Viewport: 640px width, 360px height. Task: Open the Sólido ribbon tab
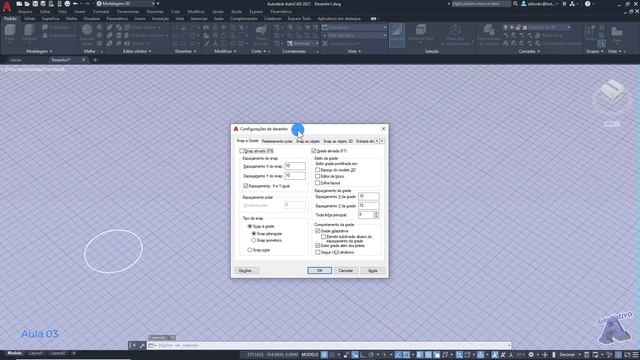29,19
